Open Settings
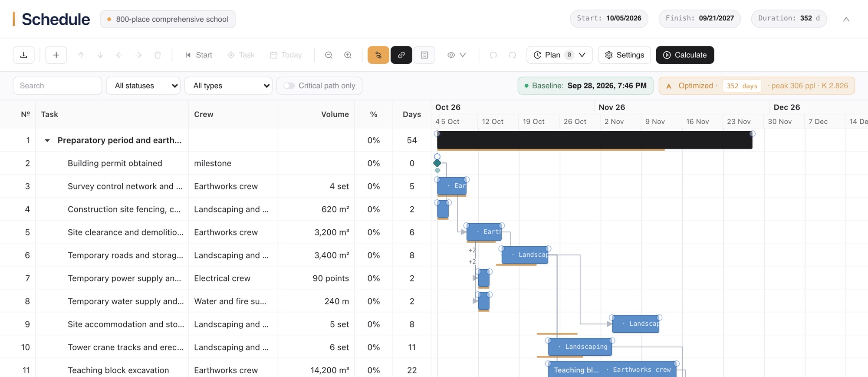Screen dimensions: 868x377 pos(625,55)
